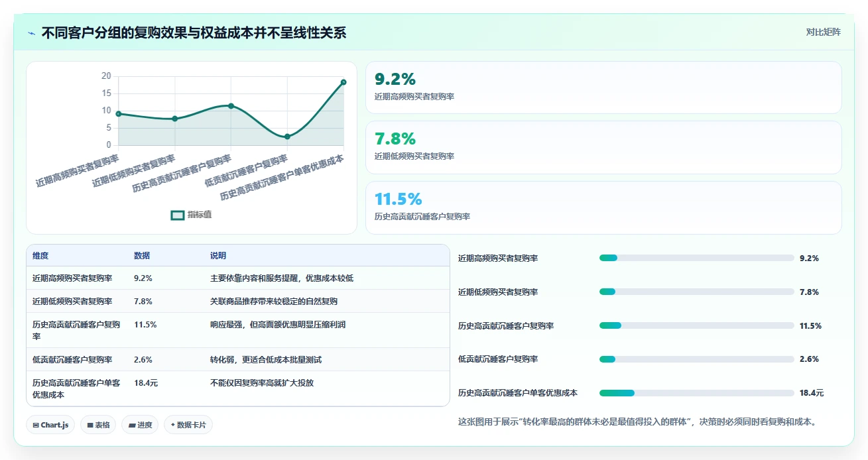Click the 历史高贡献沉睡客户单客优惠成本 progress label
This screenshot has height=460, width=868.
tap(518, 393)
